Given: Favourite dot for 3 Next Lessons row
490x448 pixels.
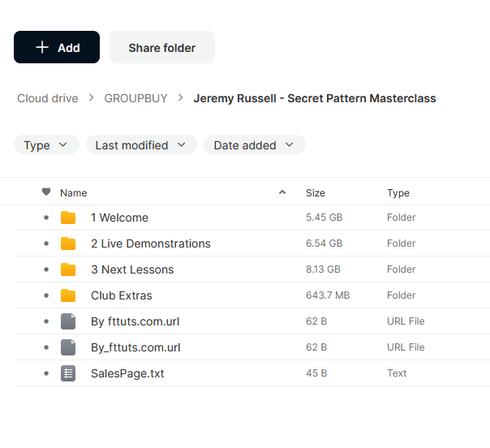Looking at the screenshot, I should pyautogui.click(x=46, y=269).
